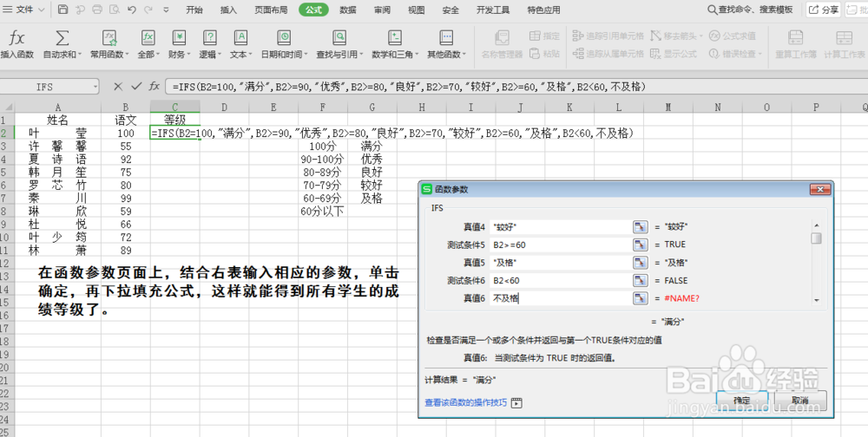The image size is (868, 437).
Task: Click range selector icon for 真值6
Action: point(640,298)
